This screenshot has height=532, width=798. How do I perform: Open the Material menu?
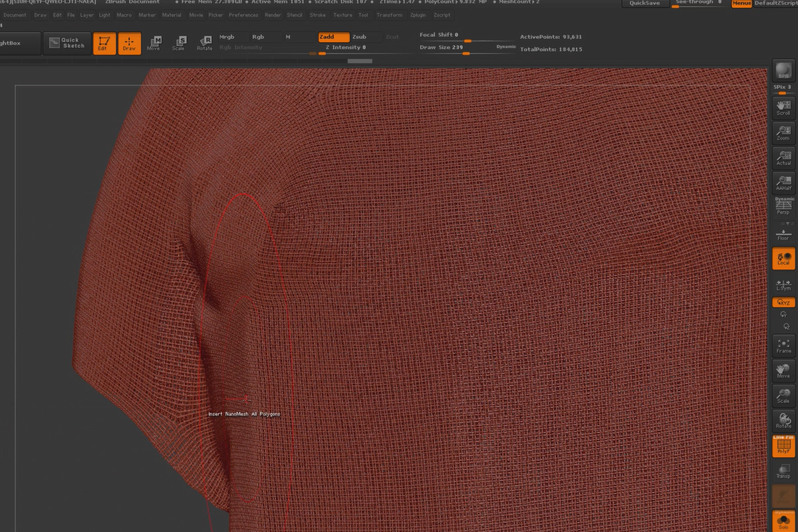coord(172,15)
